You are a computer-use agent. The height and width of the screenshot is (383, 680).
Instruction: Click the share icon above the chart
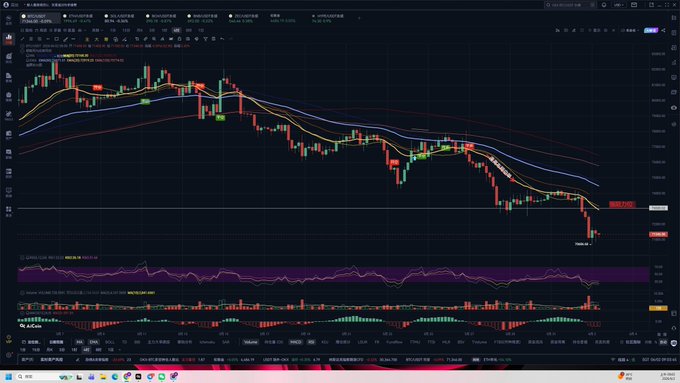pos(663,30)
